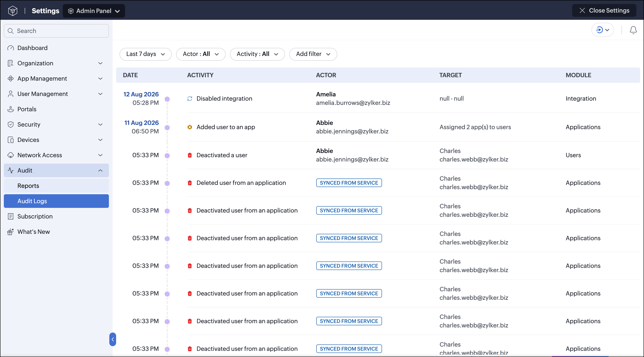The width and height of the screenshot is (644, 357).
Task: Click the Audit pulse icon
Action: [10, 170]
